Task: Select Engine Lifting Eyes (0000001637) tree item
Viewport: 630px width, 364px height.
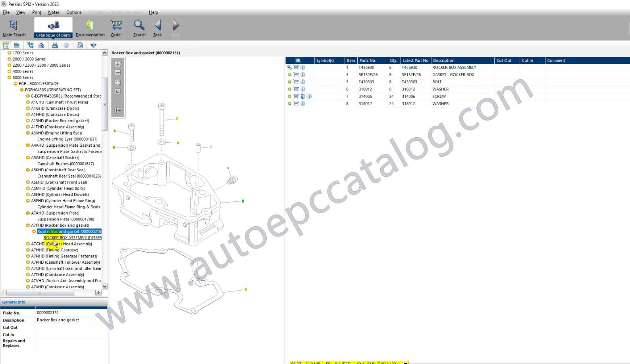Action: 67,139
